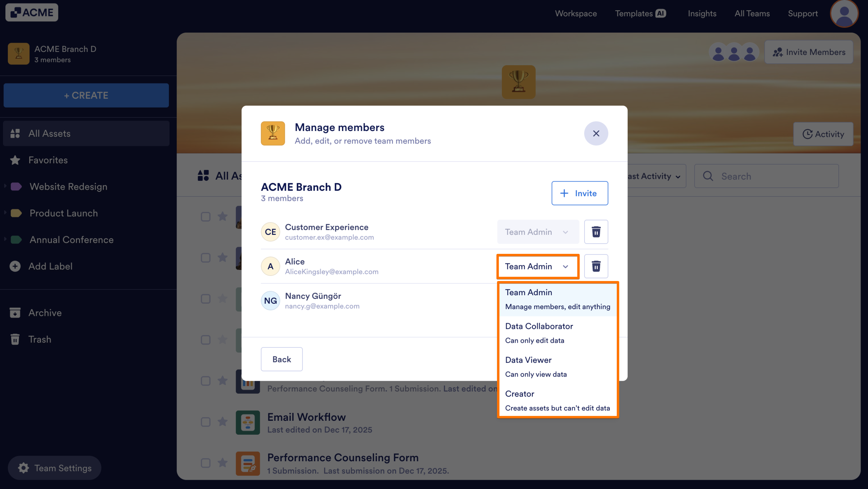Image resolution: width=868 pixels, height=489 pixels.
Task: Open All Teams in top navigation
Action: click(x=752, y=14)
